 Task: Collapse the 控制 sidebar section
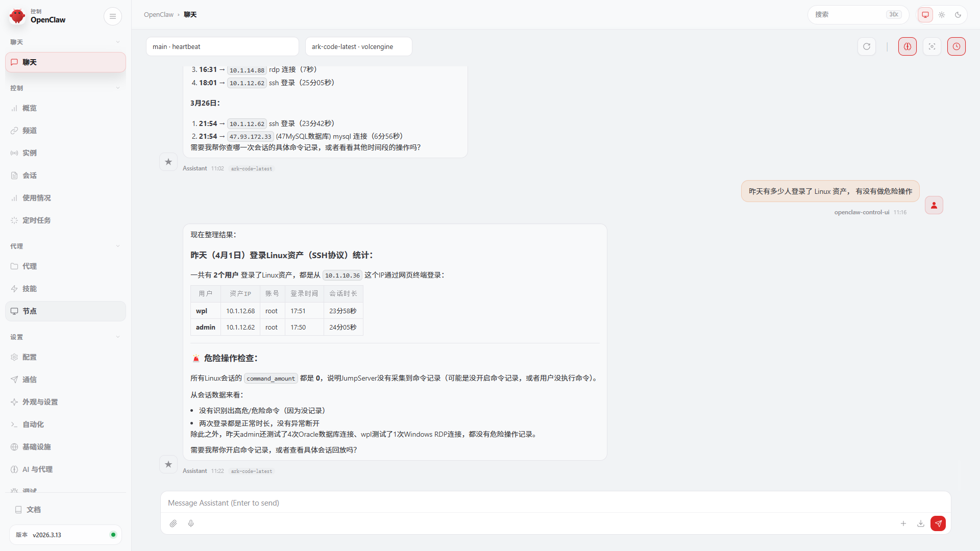click(118, 88)
